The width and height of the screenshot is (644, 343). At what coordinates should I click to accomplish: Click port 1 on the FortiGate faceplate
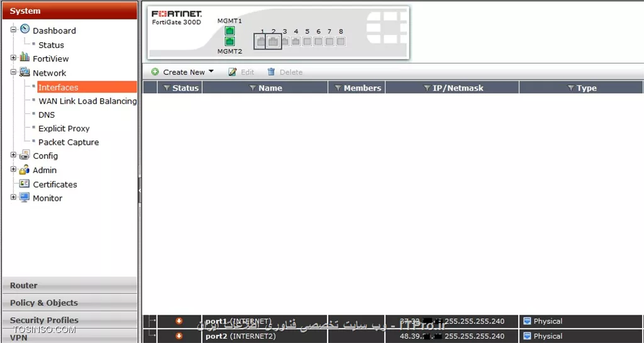point(260,42)
